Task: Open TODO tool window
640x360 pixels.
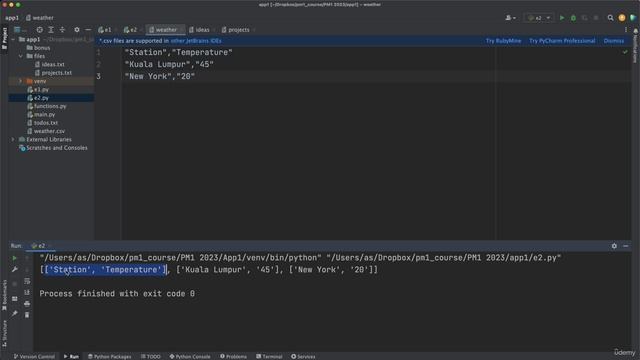Action: [151, 356]
